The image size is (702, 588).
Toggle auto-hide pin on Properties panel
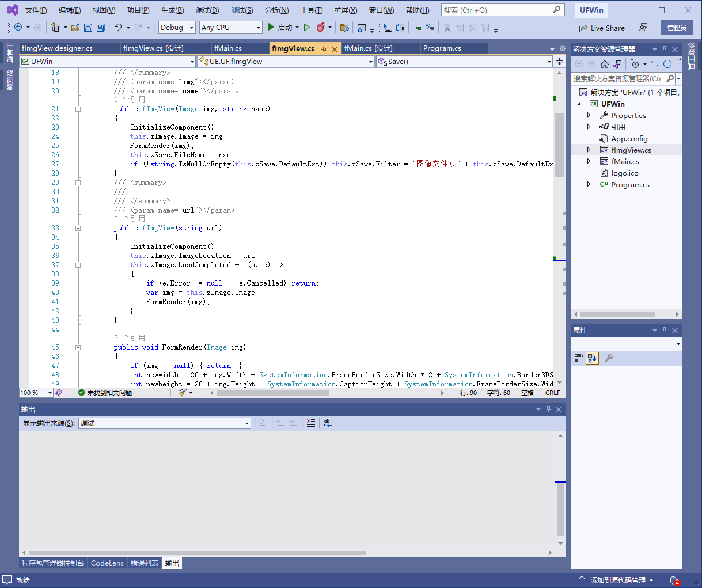pos(665,330)
